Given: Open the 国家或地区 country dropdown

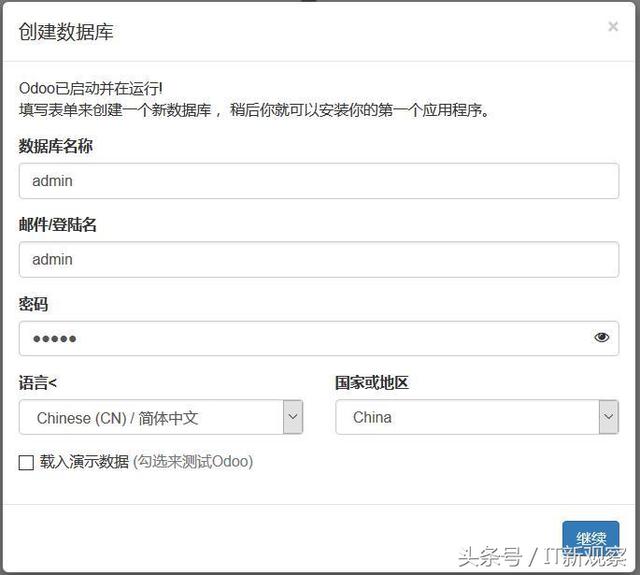Looking at the screenshot, I should [477, 417].
